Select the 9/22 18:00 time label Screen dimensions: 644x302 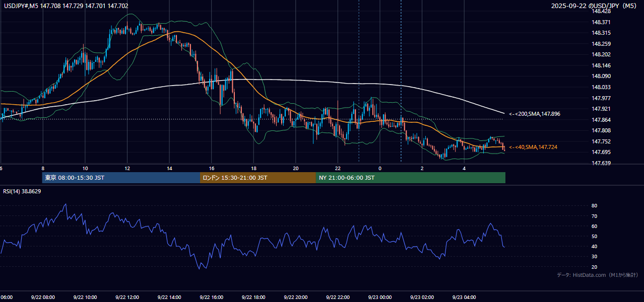(x=253, y=297)
